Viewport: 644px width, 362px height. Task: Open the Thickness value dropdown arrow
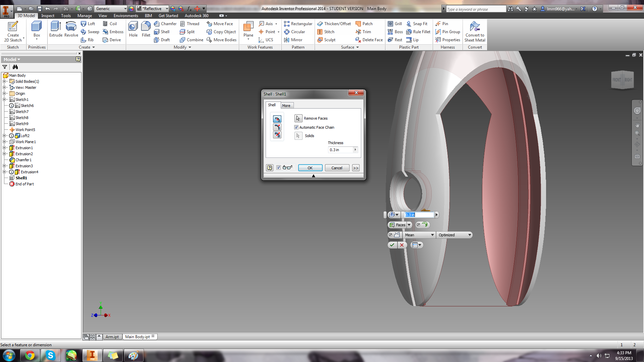click(x=355, y=150)
